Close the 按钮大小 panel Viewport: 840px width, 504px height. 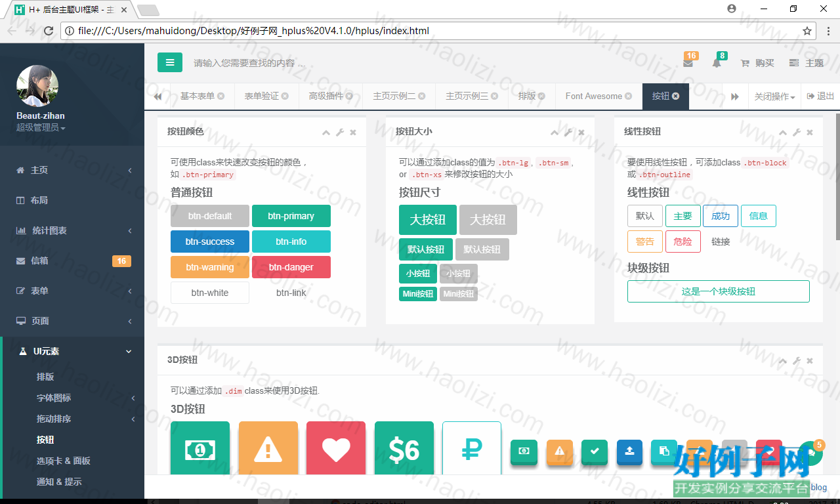click(581, 132)
